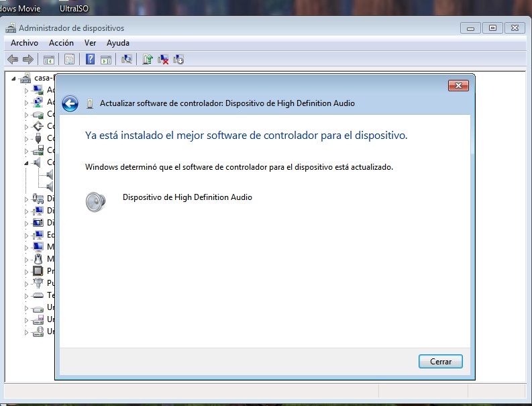This screenshot has width=532, height=406.
Task: Open the Archivo menu
Action: 24,43
